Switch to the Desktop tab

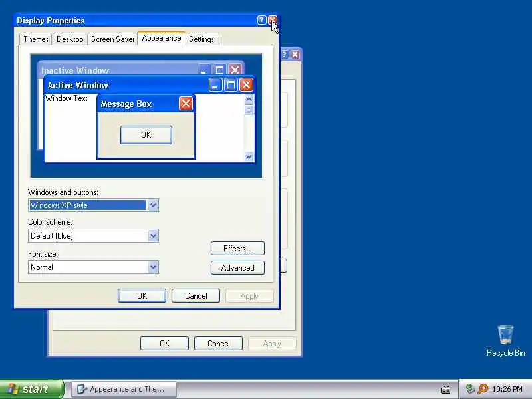pos(70,39)
